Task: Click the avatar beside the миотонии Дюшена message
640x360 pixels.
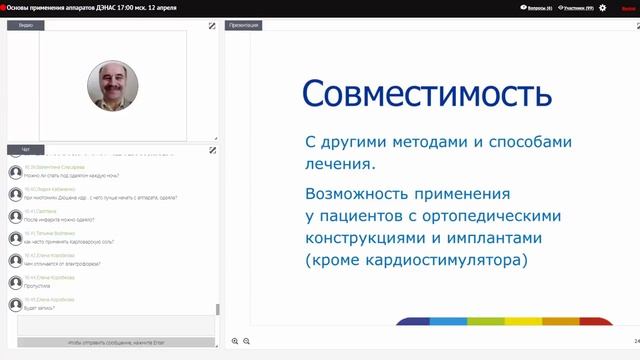Action: click(16, 194)
